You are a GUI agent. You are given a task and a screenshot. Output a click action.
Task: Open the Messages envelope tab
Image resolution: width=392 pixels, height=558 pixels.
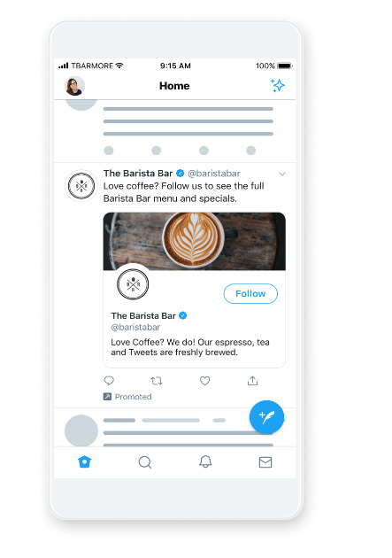point(265,462)
